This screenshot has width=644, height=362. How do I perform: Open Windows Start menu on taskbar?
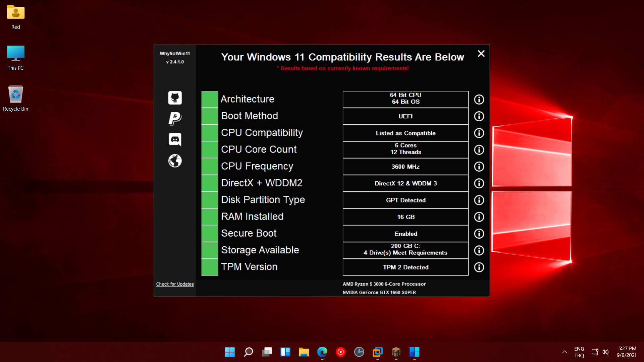tap(230, 352)
